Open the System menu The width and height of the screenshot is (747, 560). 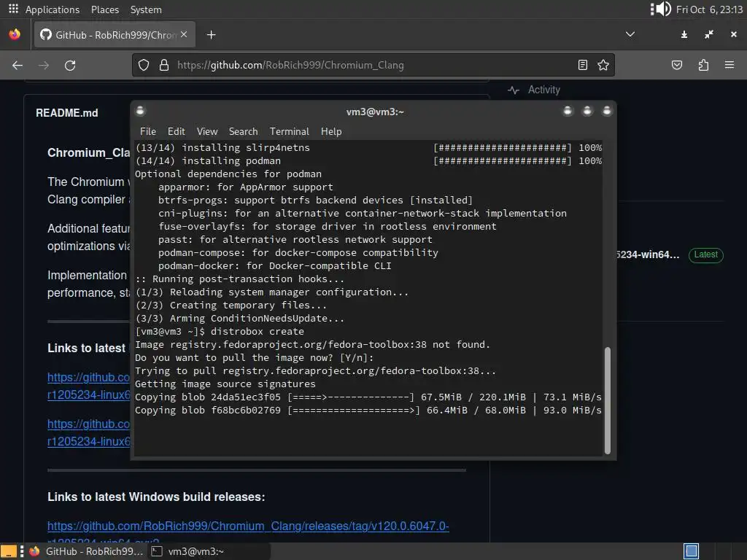pos(146,9)
